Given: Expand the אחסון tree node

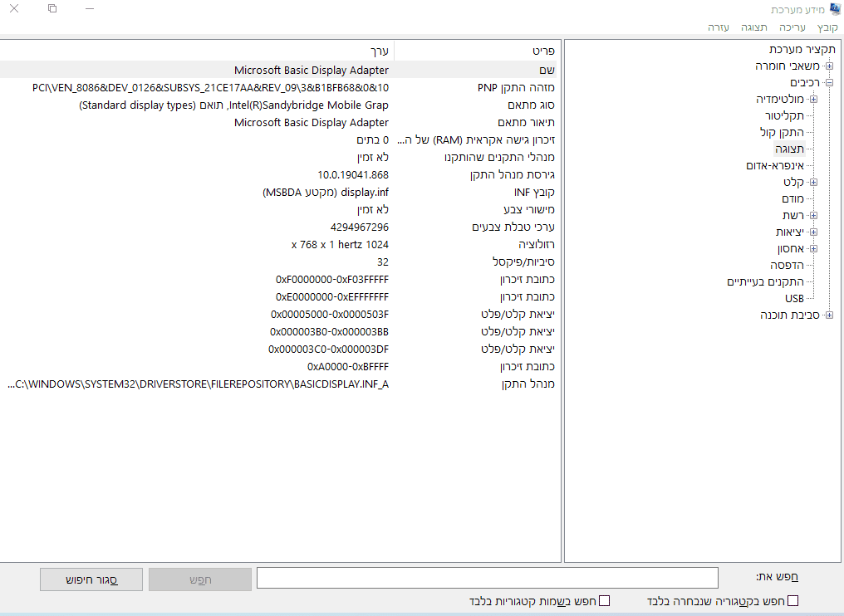Looking at the screenshot, I should [x=814, y=249].
